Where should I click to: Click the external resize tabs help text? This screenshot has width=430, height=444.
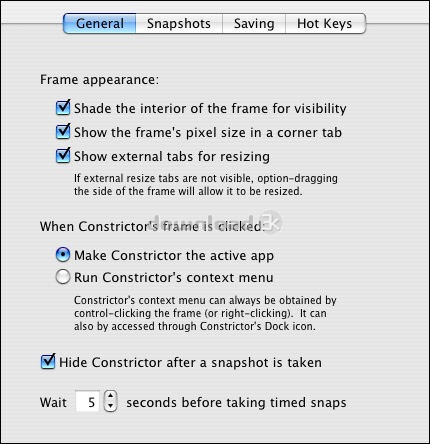(x=206, y=185)
